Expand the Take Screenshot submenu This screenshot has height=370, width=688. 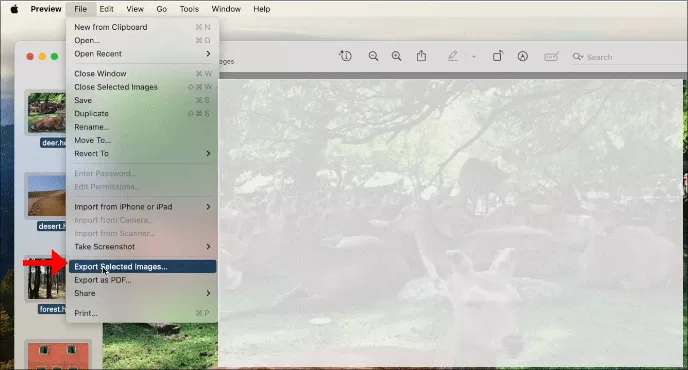click(x=142, y=246)
